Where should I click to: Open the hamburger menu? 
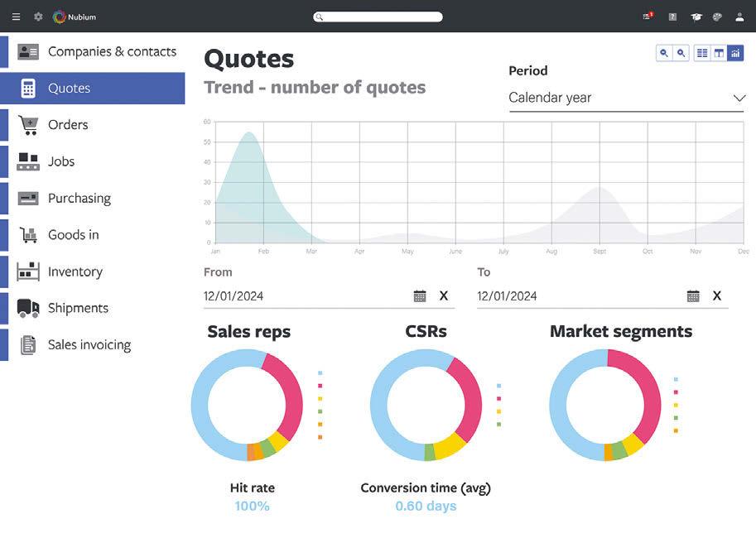(16, 17)
